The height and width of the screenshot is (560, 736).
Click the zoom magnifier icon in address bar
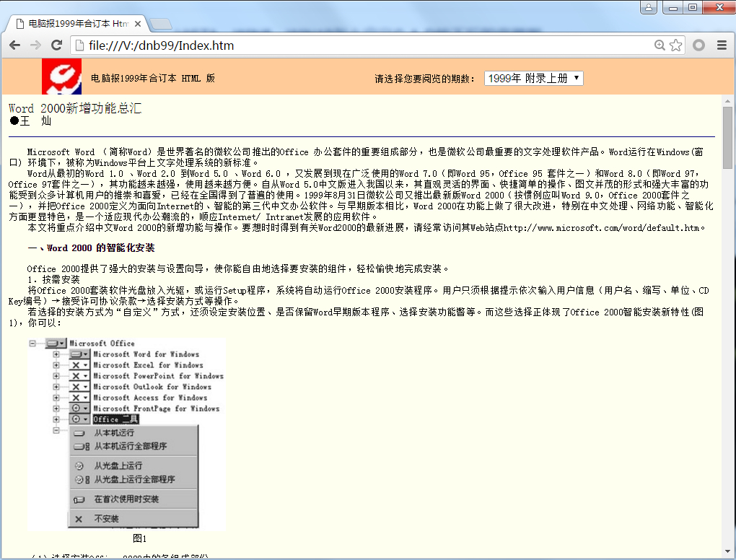point(660,45)
